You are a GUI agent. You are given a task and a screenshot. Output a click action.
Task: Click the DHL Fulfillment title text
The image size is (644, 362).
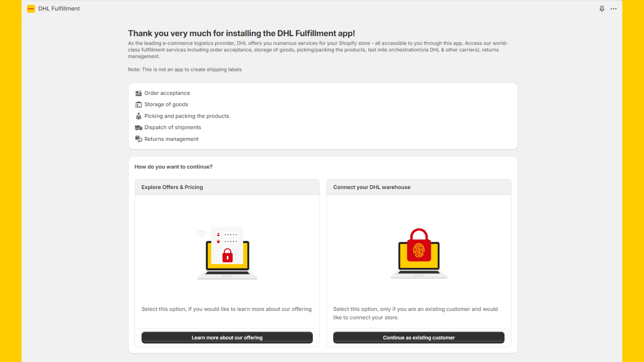pos(58,8)
